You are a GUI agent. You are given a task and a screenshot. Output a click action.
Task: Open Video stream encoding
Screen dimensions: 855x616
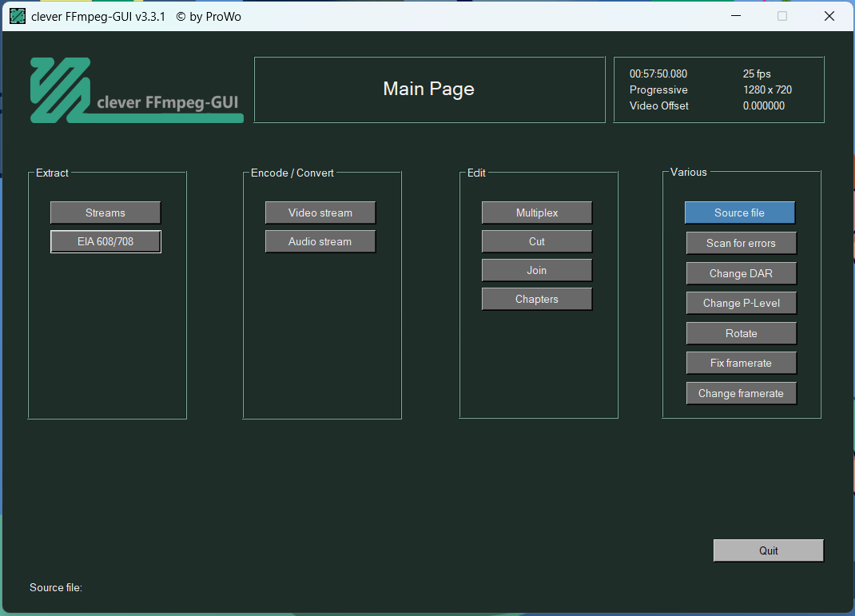tap(320, 213)
